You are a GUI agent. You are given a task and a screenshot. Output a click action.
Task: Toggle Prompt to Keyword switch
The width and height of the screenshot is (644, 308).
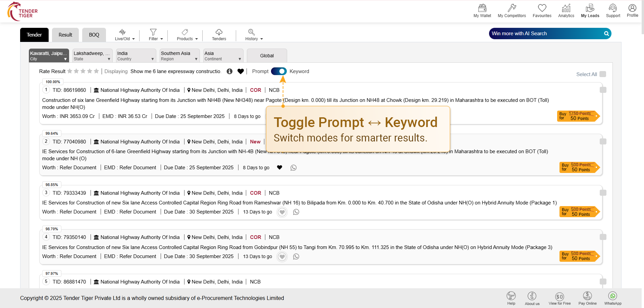point(279,71)
